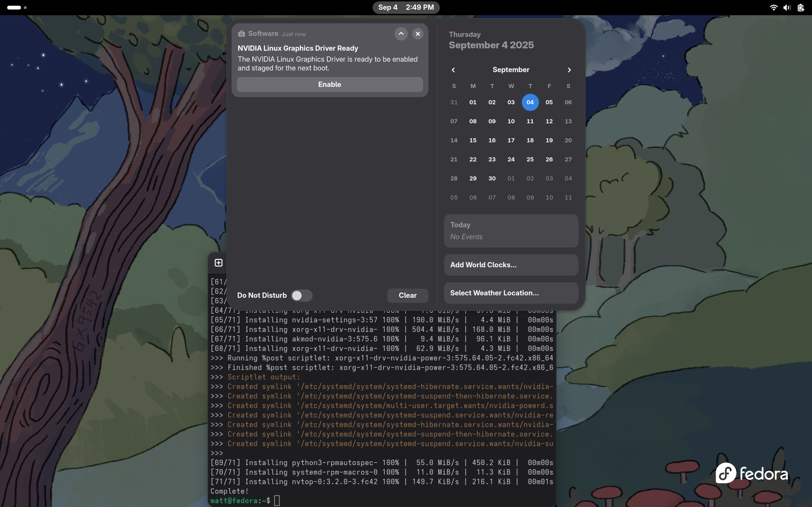Click the Sep 4 2:49 PM clock menu

coord(406,7)
